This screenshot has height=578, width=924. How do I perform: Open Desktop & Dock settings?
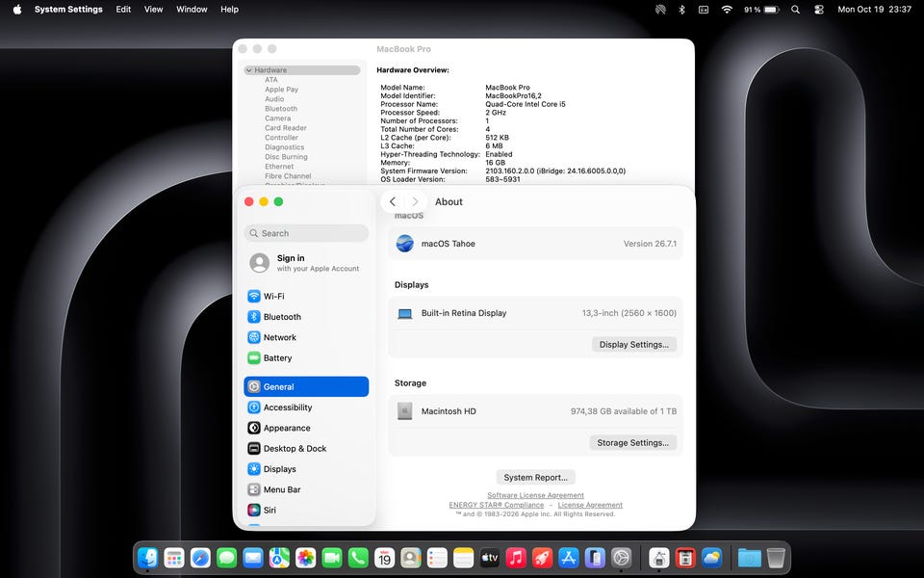[306, 449]
